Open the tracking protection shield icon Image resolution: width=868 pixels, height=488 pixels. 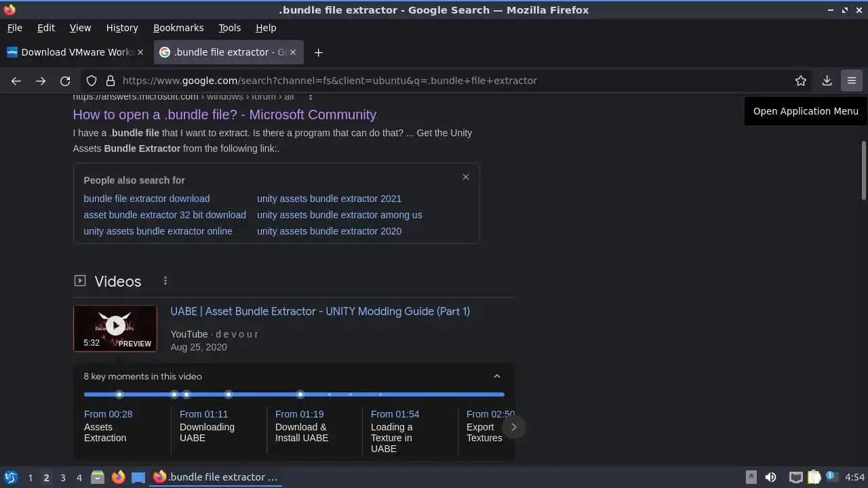click(x=92, y=81)
